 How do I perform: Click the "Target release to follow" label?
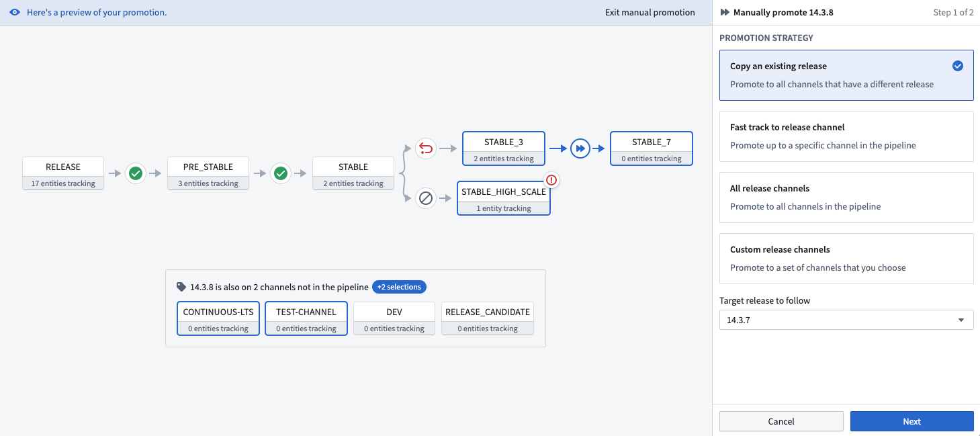765,300
